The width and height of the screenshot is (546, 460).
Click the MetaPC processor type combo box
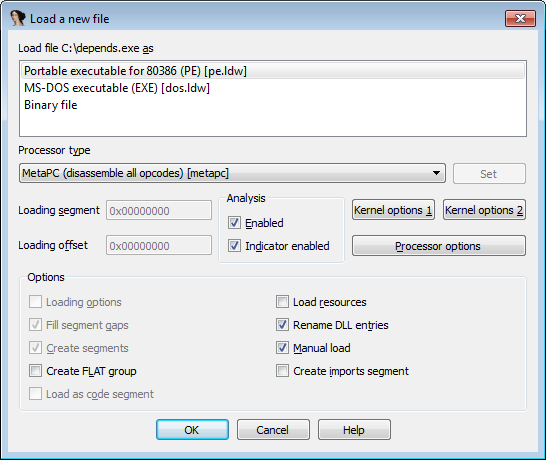click(x=232, y=173)
